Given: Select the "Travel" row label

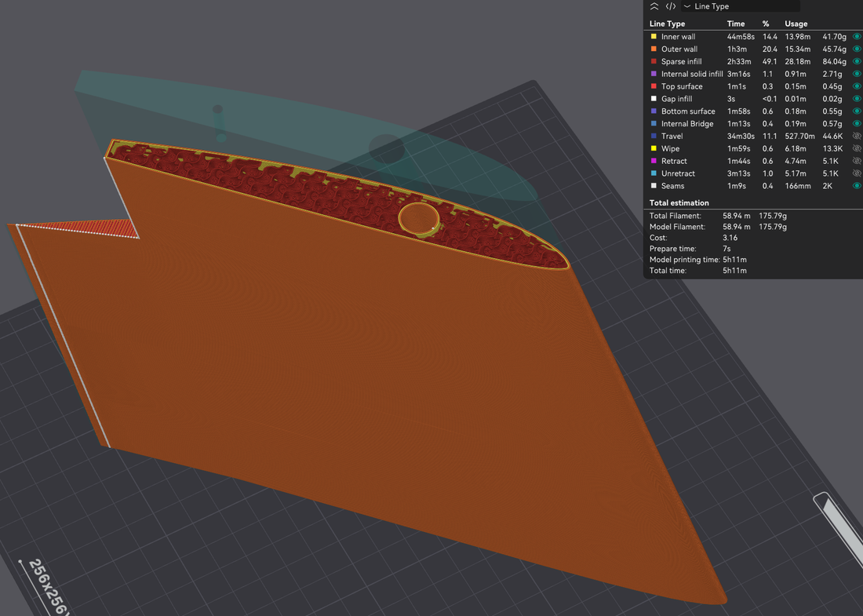Looking at the screenshot, I should 672,136.
